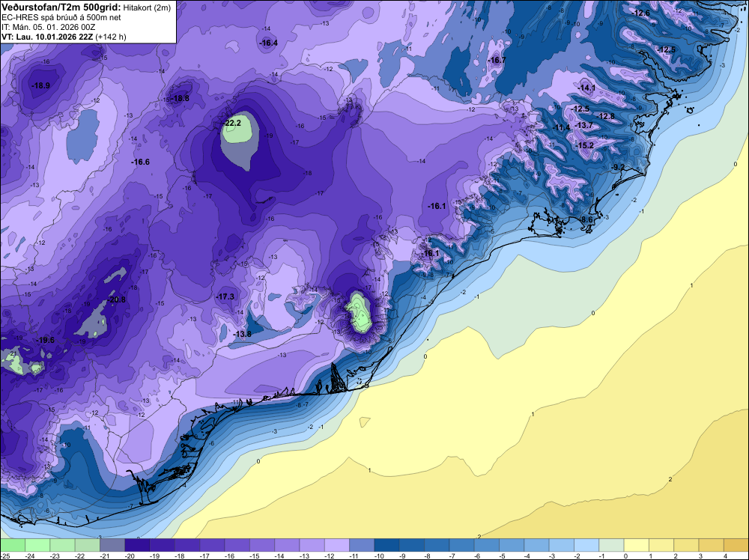Click the -22.2 minimum temperature label
The height and width of the screenshot is (560, 749).
[x=231, y=124]
